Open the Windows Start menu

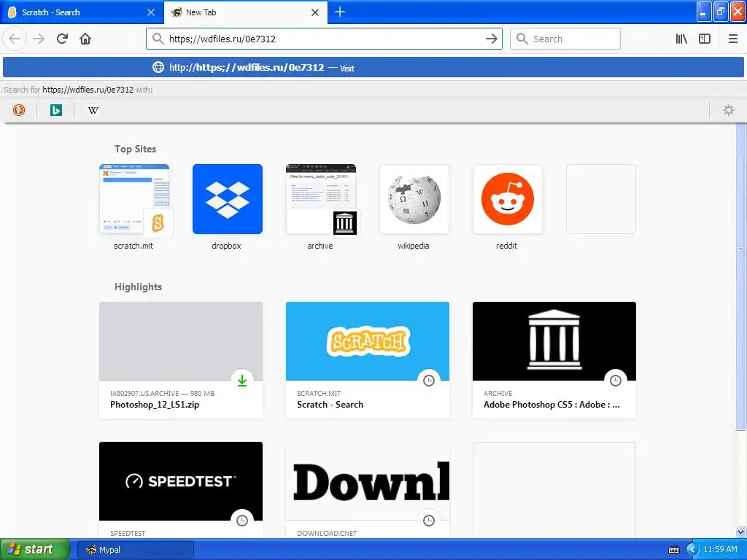(35, 549)
